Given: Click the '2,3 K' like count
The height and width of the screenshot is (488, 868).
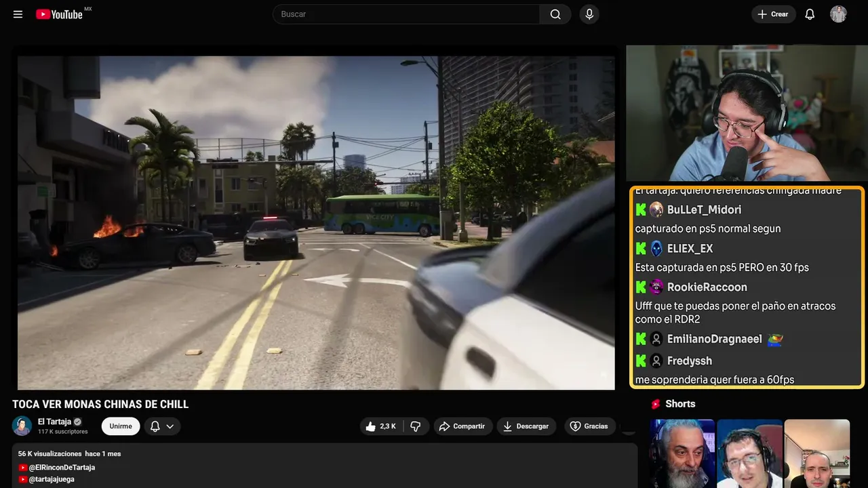Looking at the screenshot, I should [x=388, y=426].
